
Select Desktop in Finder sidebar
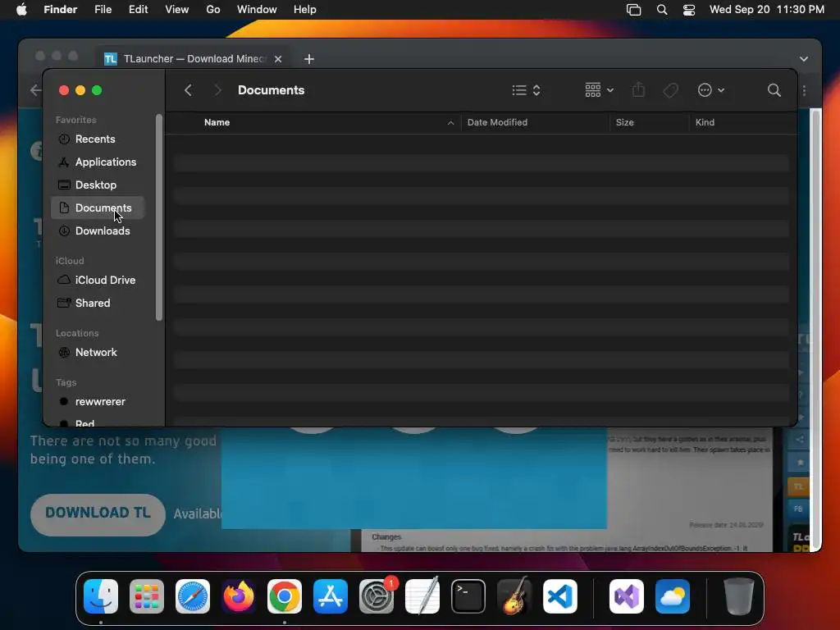pos(97,185)
